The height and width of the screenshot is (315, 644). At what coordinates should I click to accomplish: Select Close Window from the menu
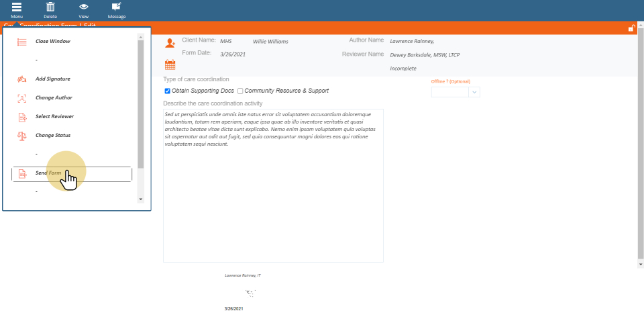pyautogui.click(x=53, y=42)
